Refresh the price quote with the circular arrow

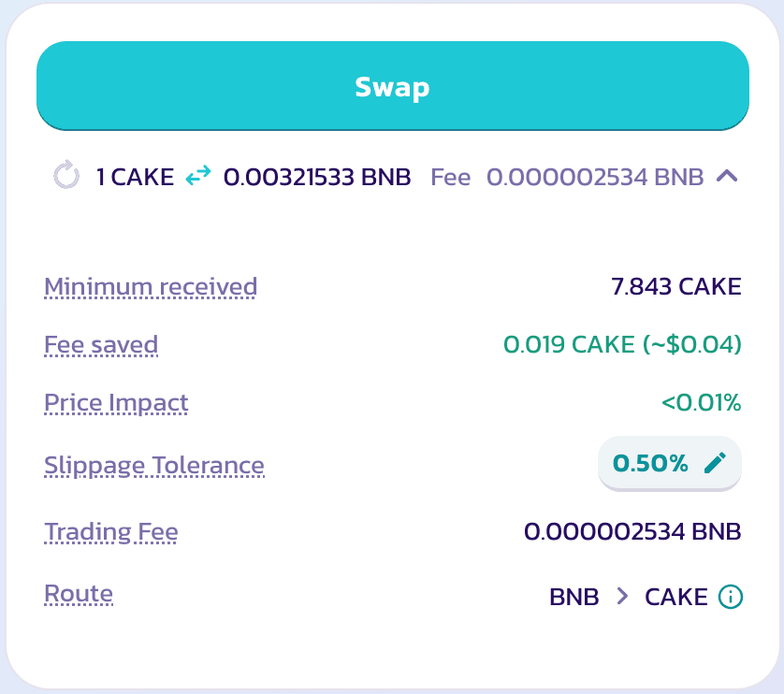tap(66, 176)
